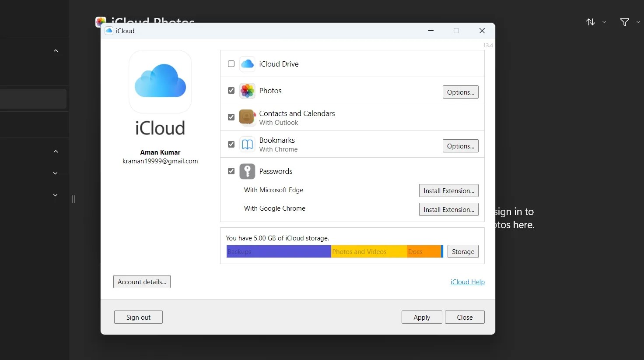Click the Passwords key icon
The width and height of the screenshot is (644, 360).
click(x=247, y=171)
